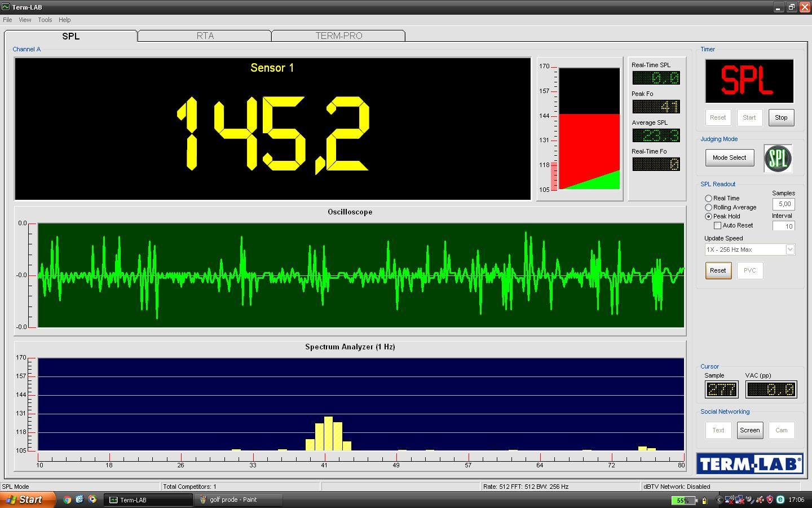Click the 'Rate: 512 FFT: 512 BW: 256 Hz' status
This screenshot has width=812, height=508.
[526, 487]
